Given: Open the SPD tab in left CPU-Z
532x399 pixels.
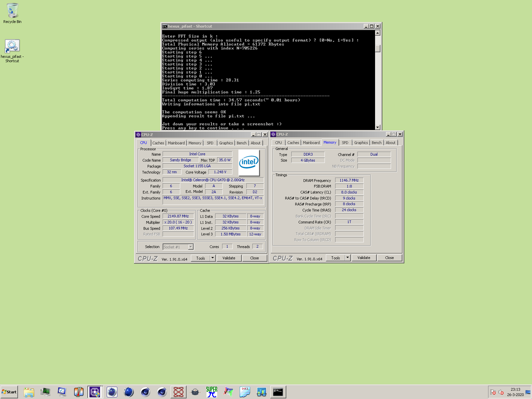Looking at the screenshot, I should [x=210, y=143].
